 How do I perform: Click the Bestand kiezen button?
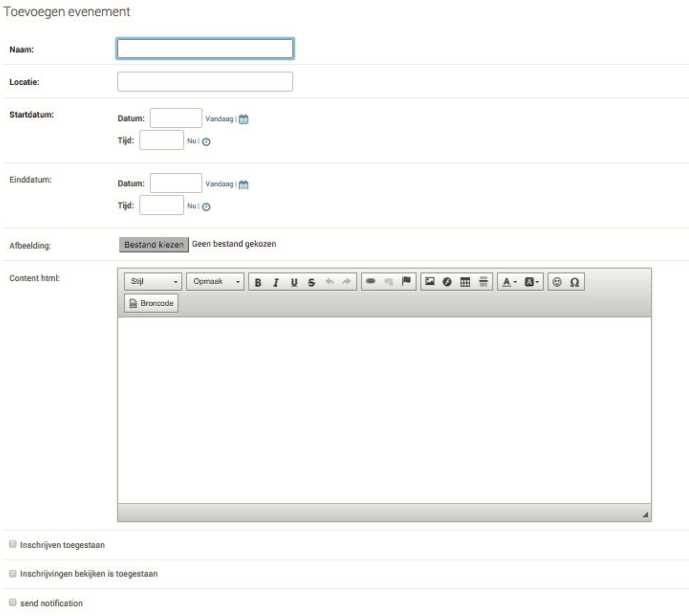coord(154,245)
